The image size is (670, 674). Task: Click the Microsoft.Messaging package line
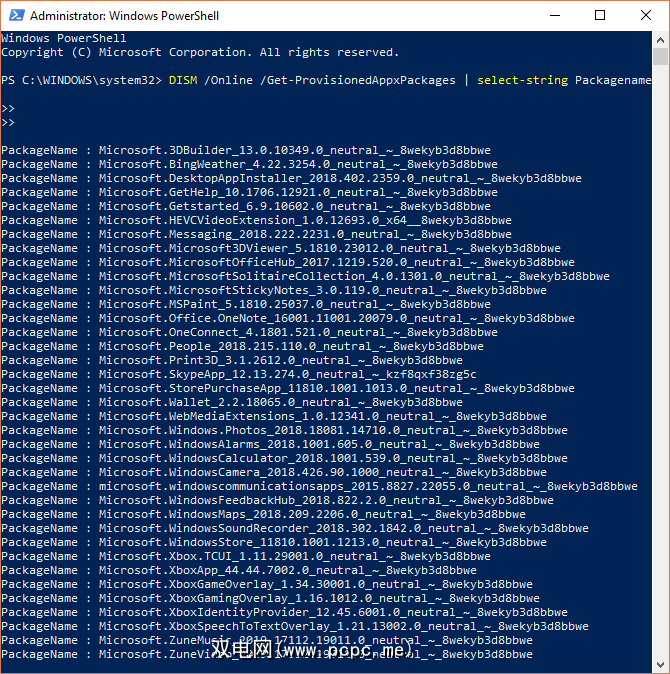pyautogui.click(x=256, y=234)
